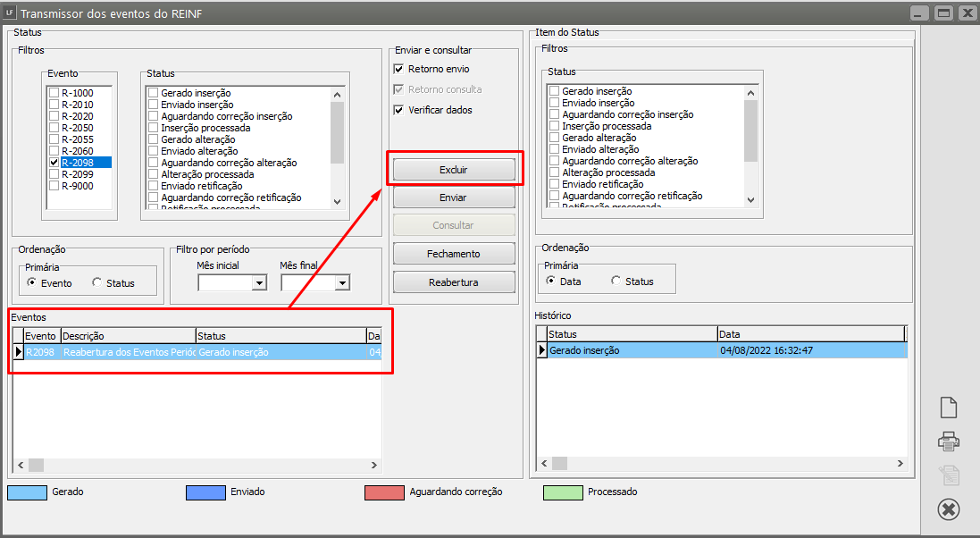
Task: Click the row indicator arrow in Eventos grid
Action: pyautogui.click(x=18, y=352)
